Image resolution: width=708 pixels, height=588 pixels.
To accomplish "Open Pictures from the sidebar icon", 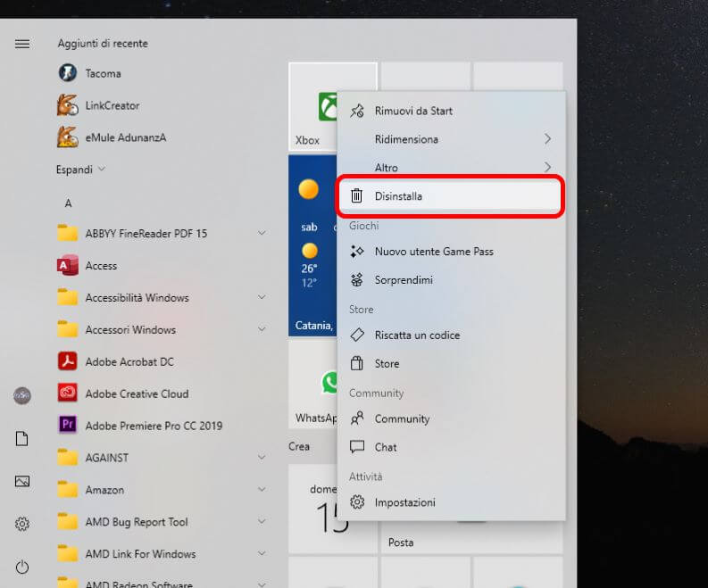I will [x=22, y=481].
